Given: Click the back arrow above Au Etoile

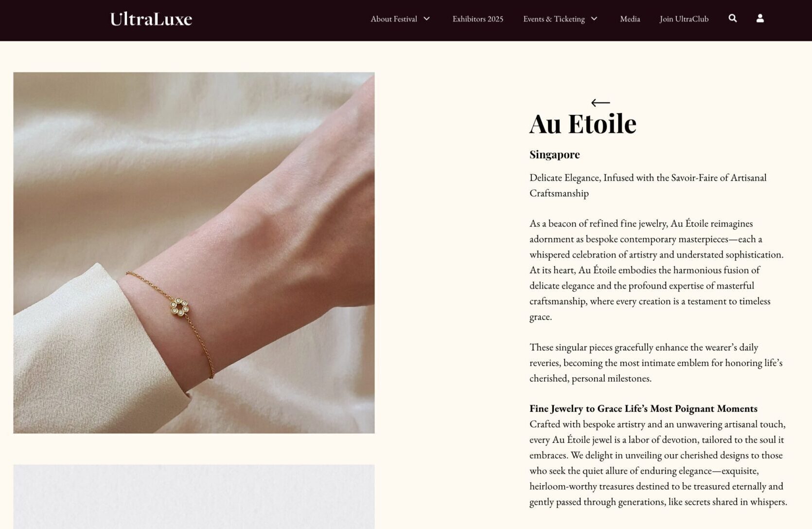Looking at the screenshot, I should 600,103.
